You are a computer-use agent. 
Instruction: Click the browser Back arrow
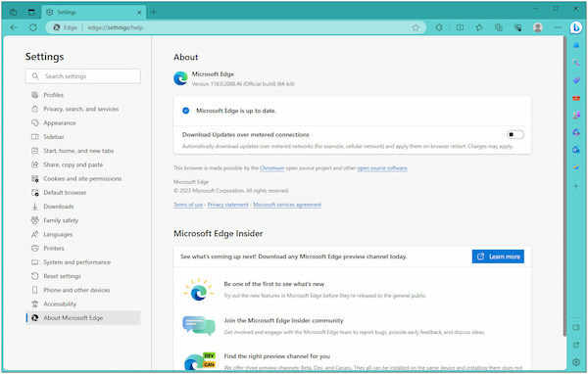click(14, 27)
